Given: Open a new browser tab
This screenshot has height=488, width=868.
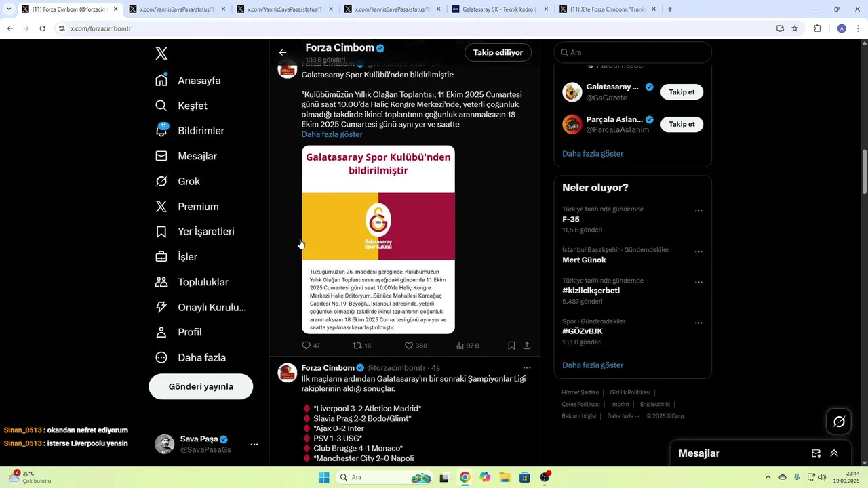Looking at the screenshot, I should coord(670,9).
